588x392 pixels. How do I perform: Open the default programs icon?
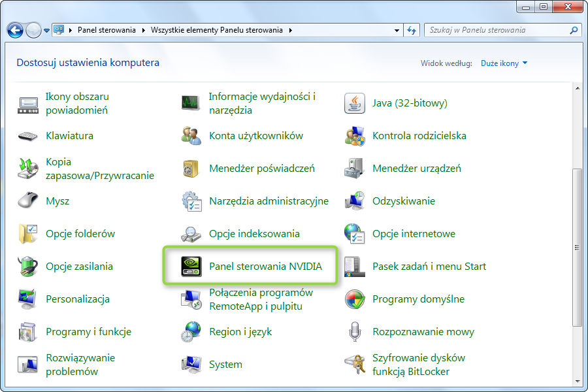[x=354, y=299]
